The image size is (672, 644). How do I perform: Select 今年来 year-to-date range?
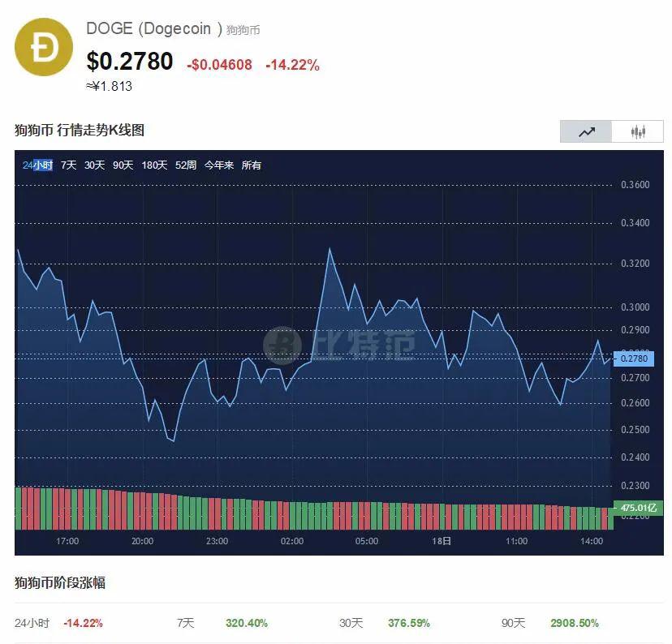click(219, 165)
